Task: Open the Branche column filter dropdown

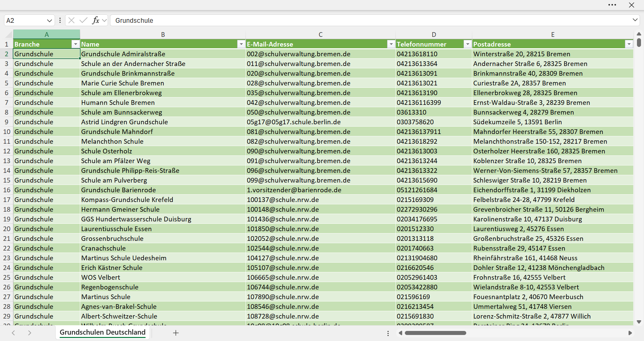Action: pyautogui.click(x=75, y=44)
